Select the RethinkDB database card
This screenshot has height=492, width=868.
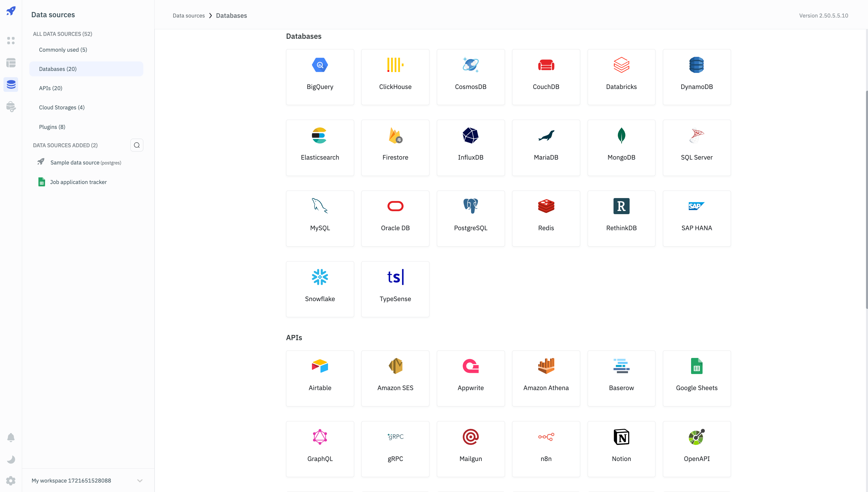pos(622,219)
